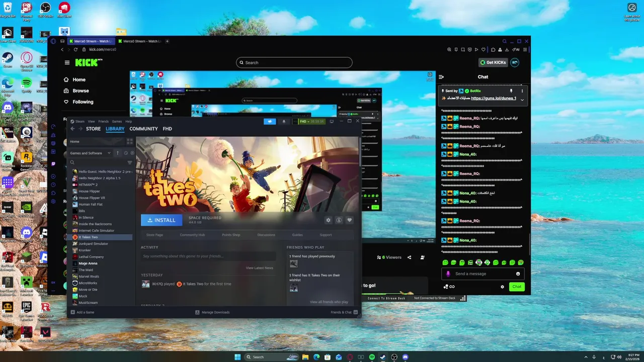Open guns.lol link in pinned message
Viewport: 644px width, 362px height.
[494, 99]
